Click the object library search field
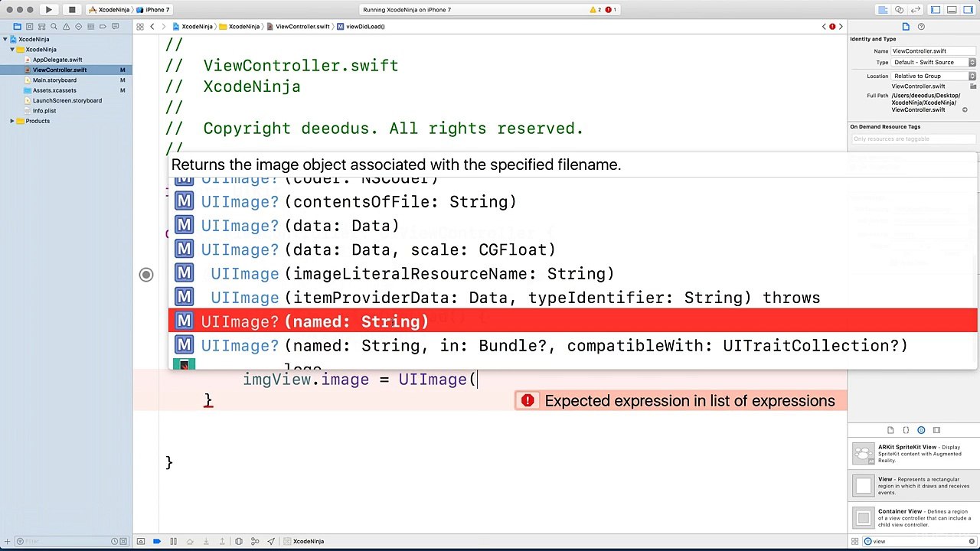This screenshot has height=551, width=980. [920, 541]
